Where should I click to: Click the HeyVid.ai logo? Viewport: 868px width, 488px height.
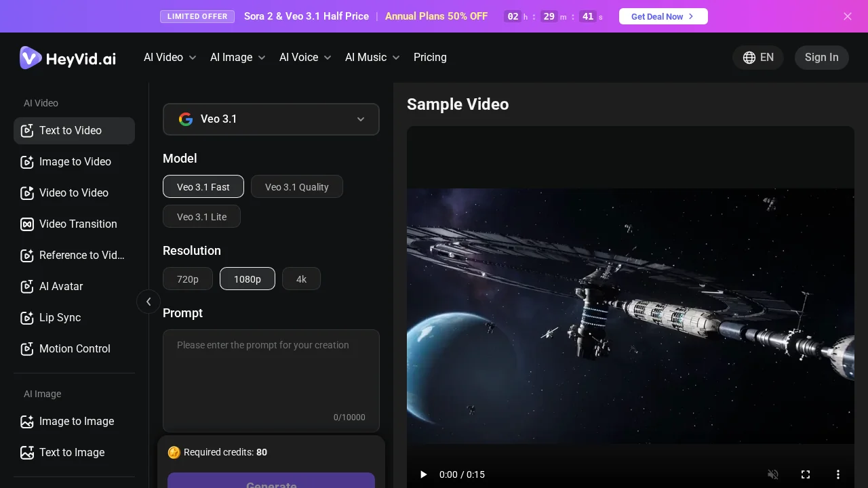(68, 58)
